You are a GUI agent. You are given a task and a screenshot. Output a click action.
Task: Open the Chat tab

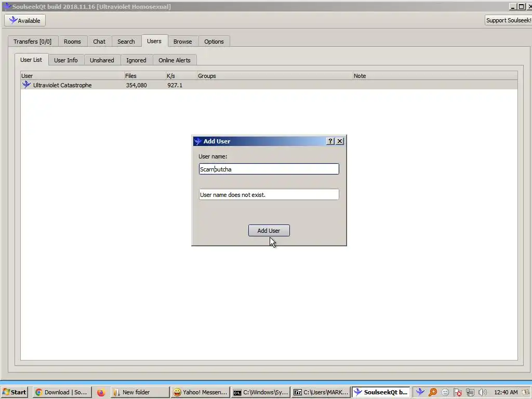99,42
